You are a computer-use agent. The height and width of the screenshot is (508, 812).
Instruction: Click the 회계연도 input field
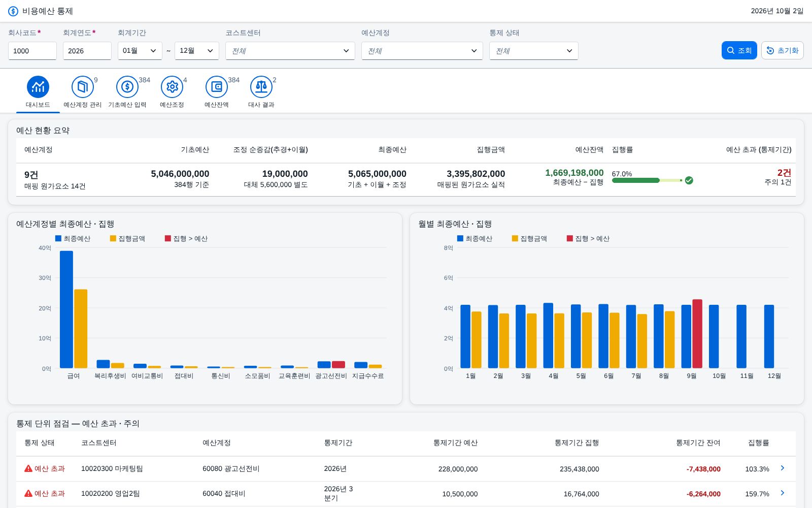click(x=87, y=51)
